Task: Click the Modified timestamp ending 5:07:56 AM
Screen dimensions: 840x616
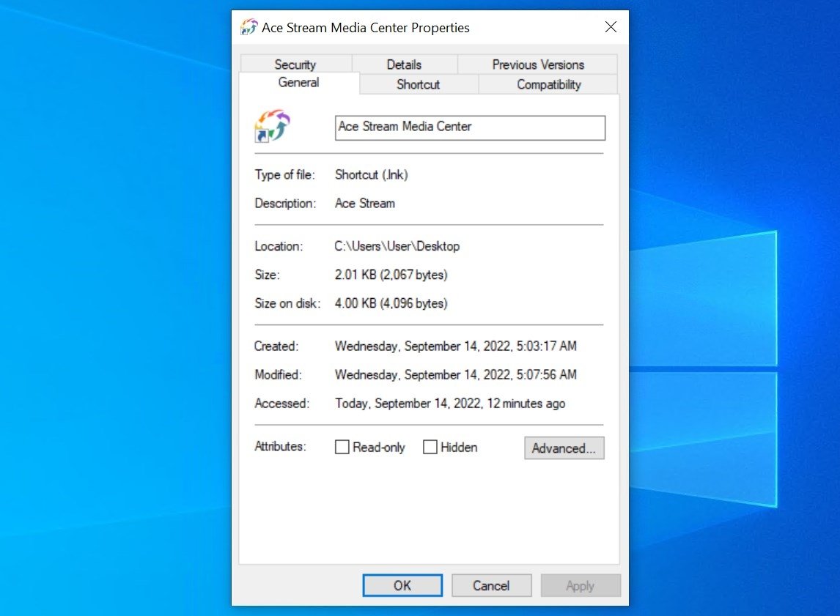Action: coord(456,374)
